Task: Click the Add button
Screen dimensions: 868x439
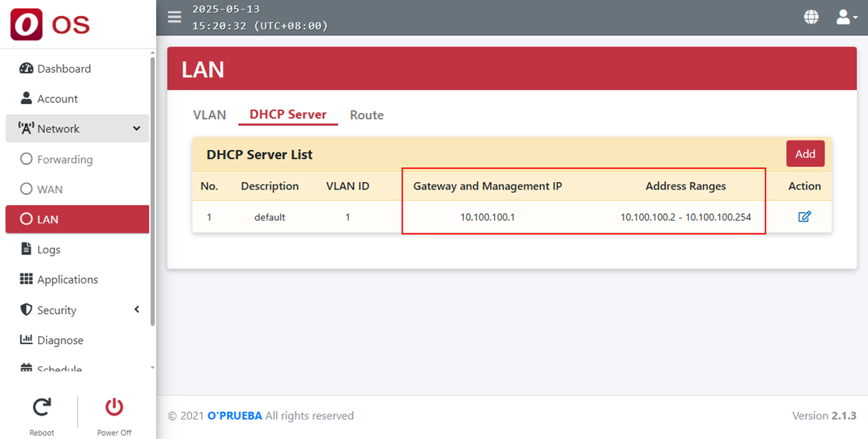Action: click(x=805, y=154)
